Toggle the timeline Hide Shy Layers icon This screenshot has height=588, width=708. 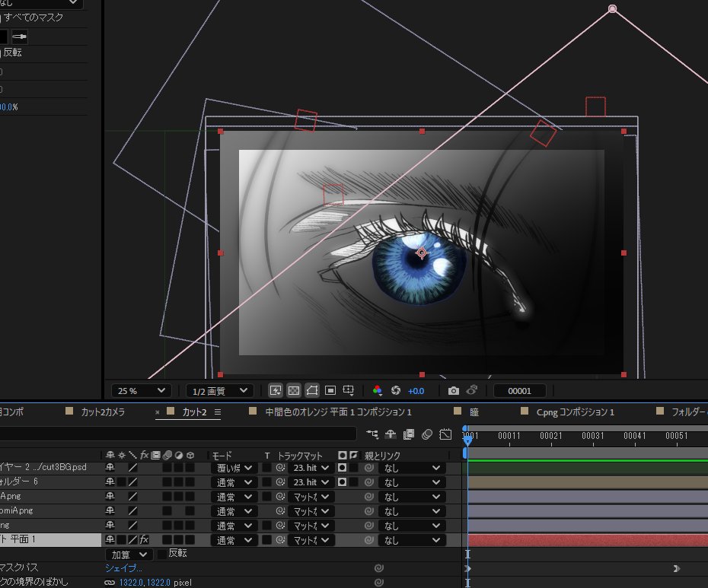tap(391, 434)
